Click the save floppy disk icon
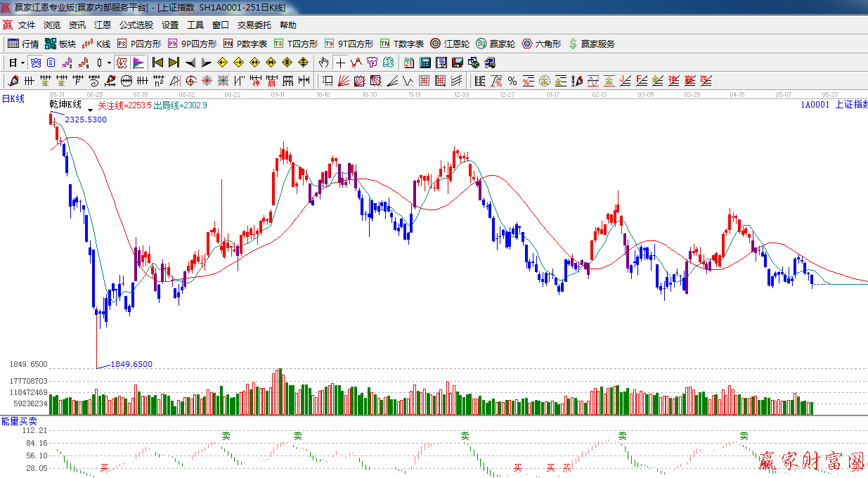This screenshot has width=868, height=478. 458,63
